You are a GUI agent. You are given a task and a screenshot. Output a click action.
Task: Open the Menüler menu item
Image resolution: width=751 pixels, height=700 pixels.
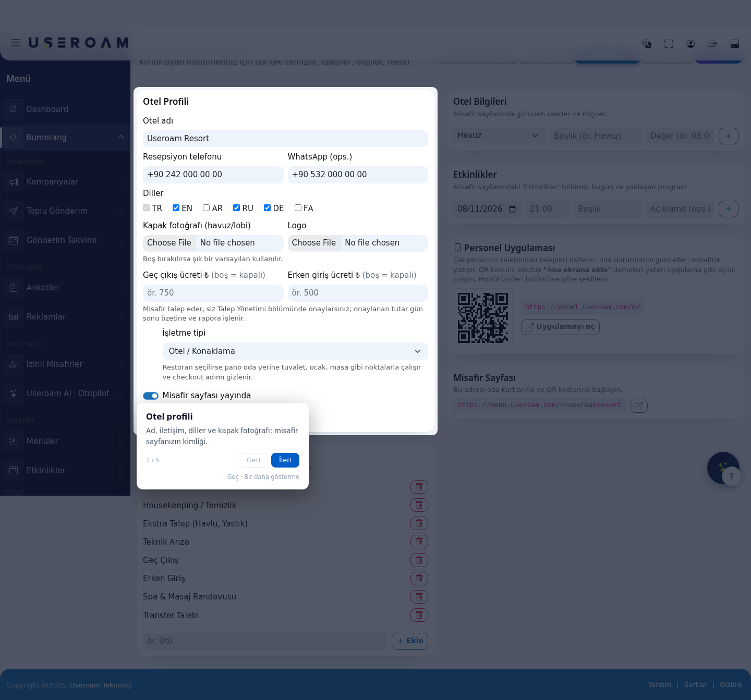(x=65, y=441)
